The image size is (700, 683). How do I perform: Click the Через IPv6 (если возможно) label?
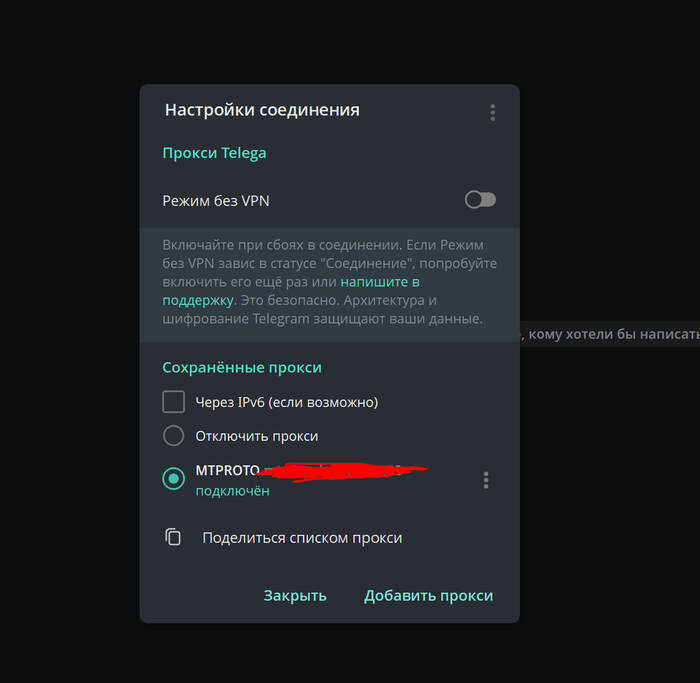(286, 402)
